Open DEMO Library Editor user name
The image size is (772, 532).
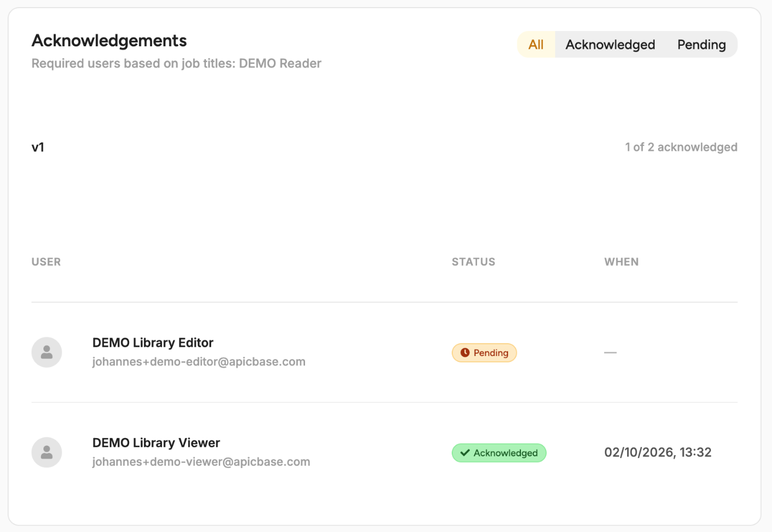153,343
